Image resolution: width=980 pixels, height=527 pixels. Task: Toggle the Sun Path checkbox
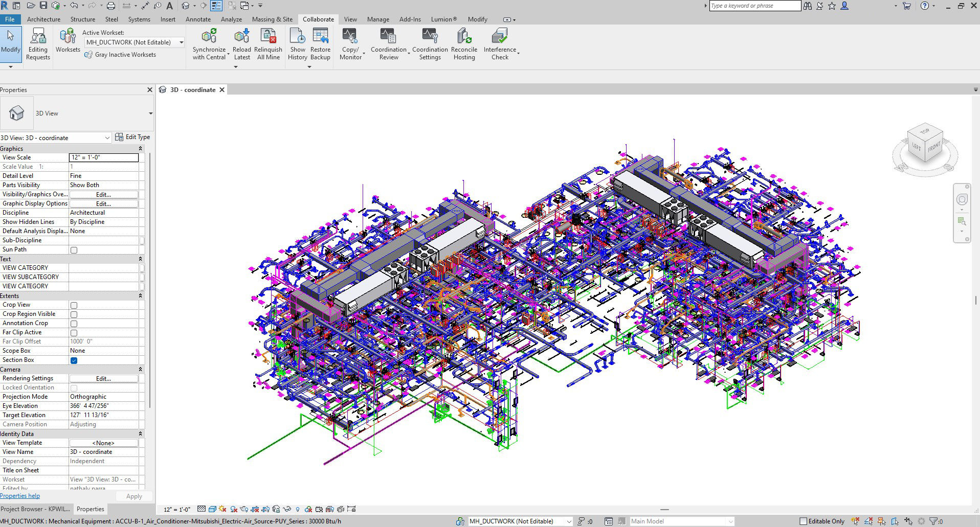tap(74, 250)
